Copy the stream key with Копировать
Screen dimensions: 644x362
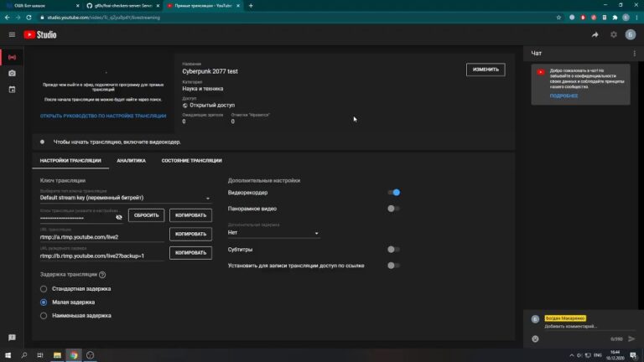190,215
